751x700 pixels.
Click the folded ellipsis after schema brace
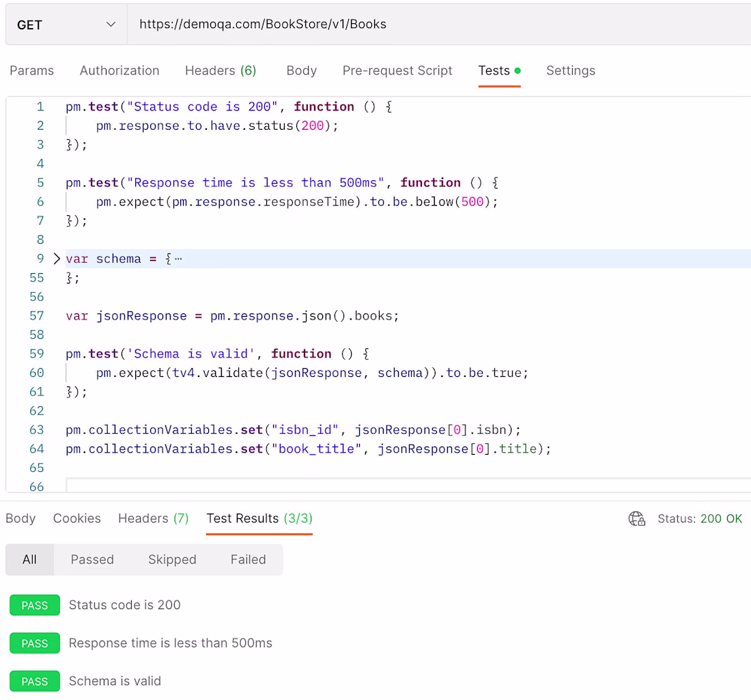coord(178,259)
